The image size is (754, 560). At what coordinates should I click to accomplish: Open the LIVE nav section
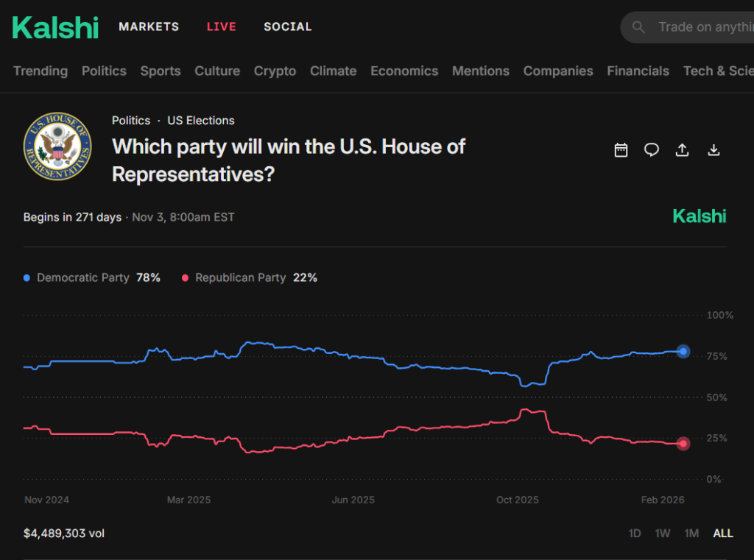pyautogui.click(x=221, y=27)
